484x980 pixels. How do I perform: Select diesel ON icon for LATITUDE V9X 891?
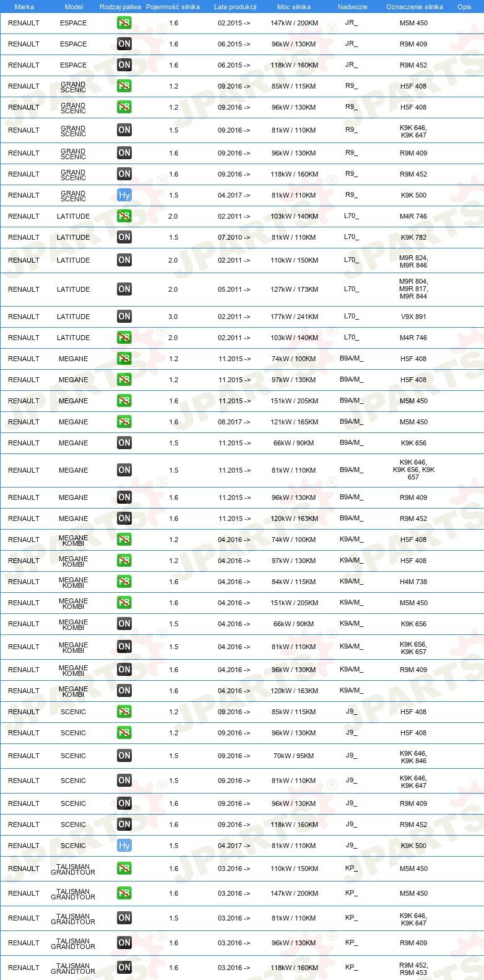pos(124,317)
